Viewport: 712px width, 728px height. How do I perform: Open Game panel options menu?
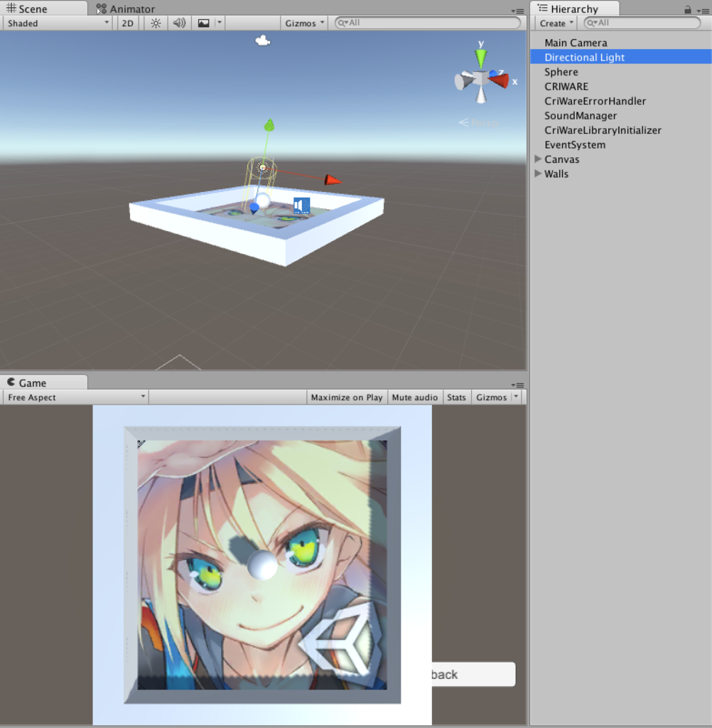[517, 385]
